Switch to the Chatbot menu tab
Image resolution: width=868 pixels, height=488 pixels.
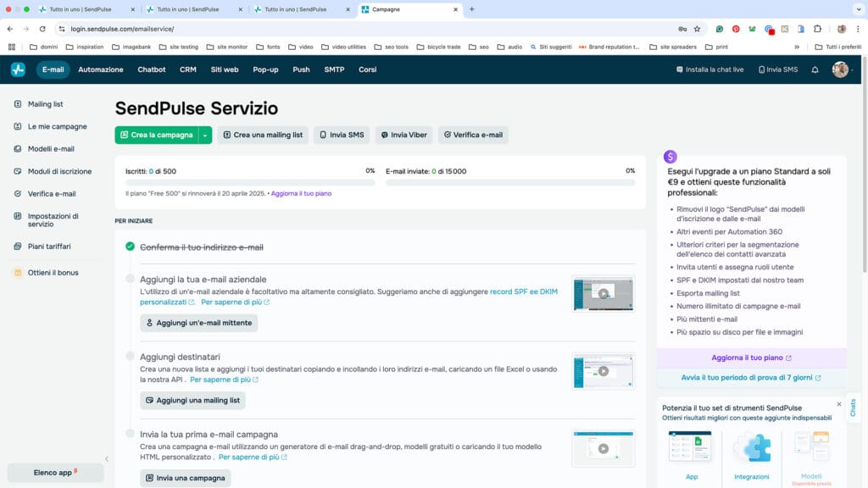pyautogui.click(x=152, y=69)
